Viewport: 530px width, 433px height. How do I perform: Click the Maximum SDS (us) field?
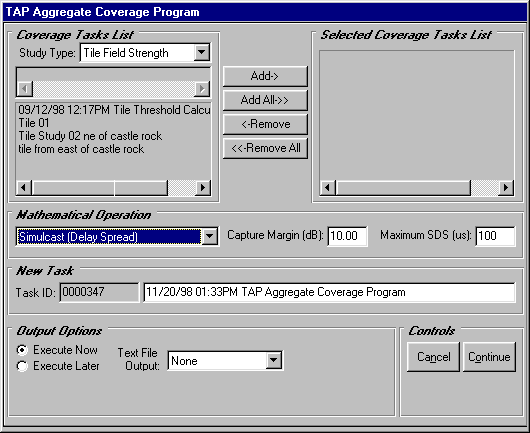point(495,236)
